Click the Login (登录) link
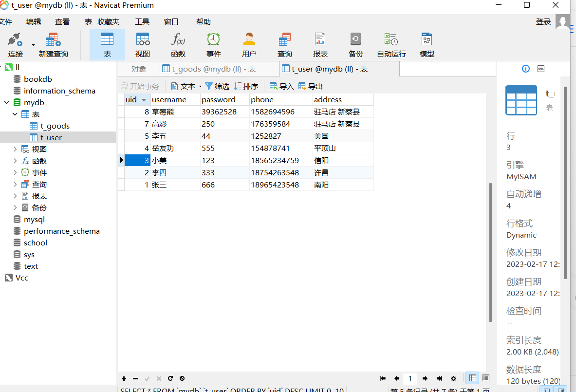576x392 pixels. [x=543, y=22]
